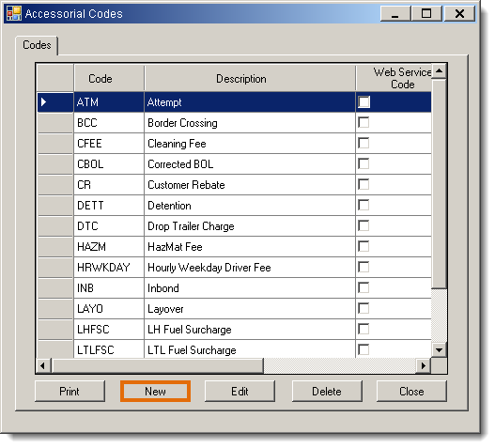Open the Edit button for selected code
Screen dimensions: 495x448
point(240,391)
